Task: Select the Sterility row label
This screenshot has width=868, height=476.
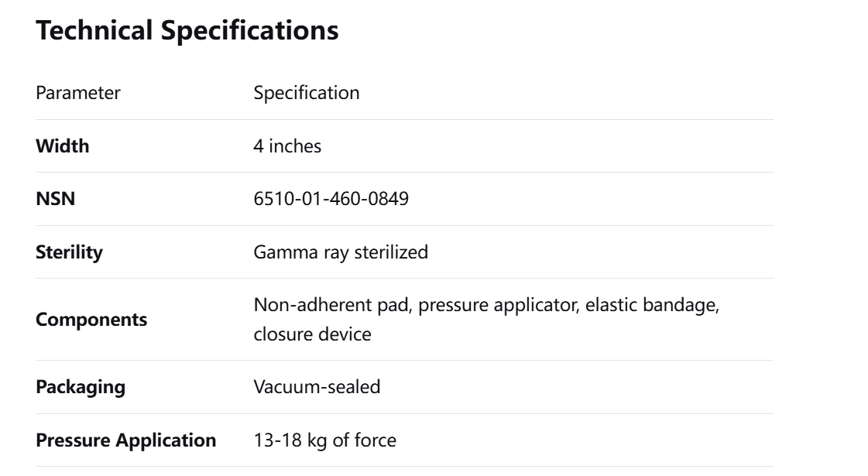Action: pos(69,252)
